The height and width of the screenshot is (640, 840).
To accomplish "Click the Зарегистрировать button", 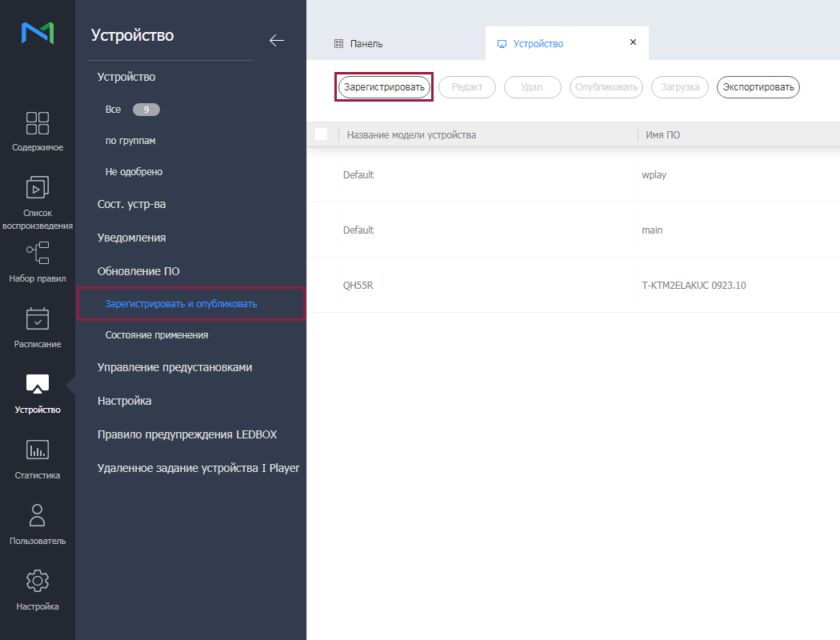I will point(384,87).
